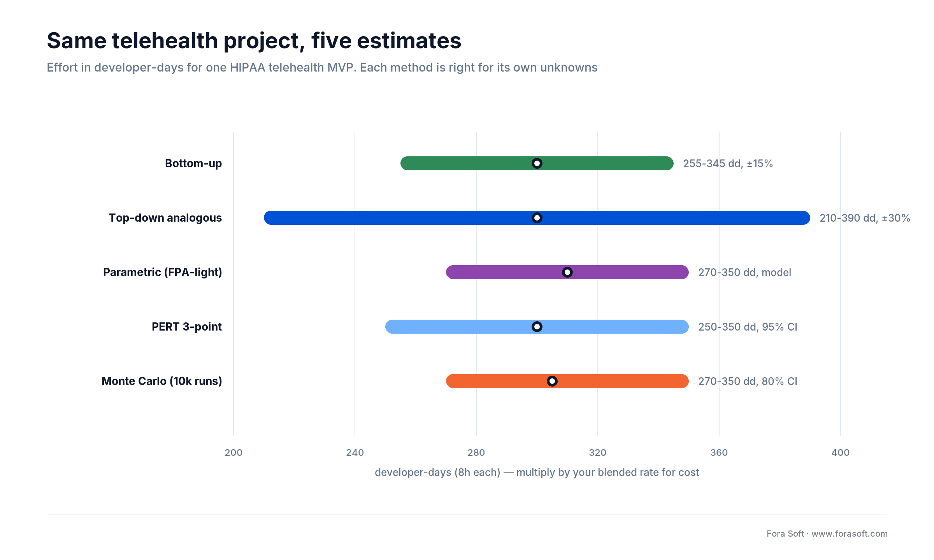
Task: Click the x-axis tick label '280'
Action: pyautogui.click(x=476, y=453)
